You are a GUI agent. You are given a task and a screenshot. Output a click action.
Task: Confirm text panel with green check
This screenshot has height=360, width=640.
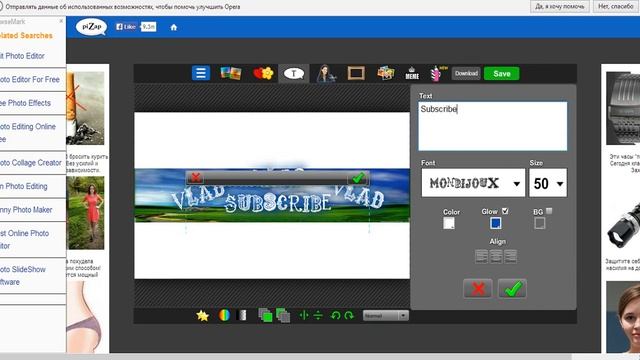(x=512, y=289)
